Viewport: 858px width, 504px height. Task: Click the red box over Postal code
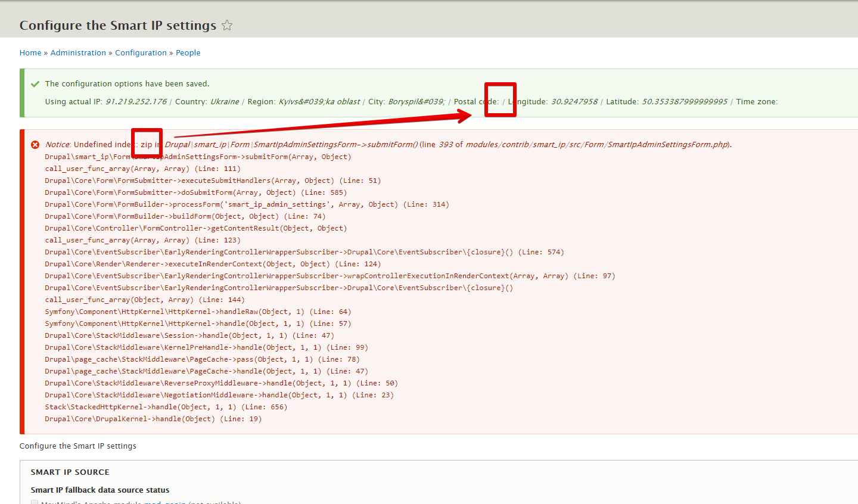500,99
